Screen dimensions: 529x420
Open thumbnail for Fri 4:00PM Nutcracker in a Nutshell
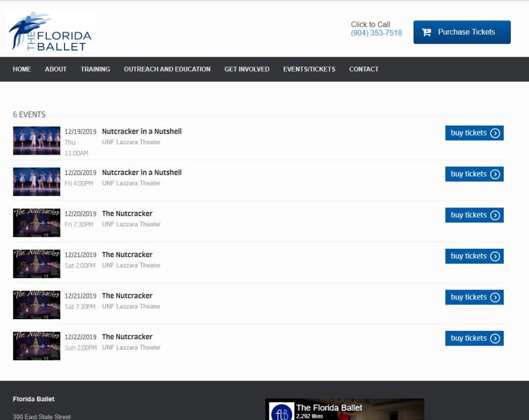(x=36, y=182)
